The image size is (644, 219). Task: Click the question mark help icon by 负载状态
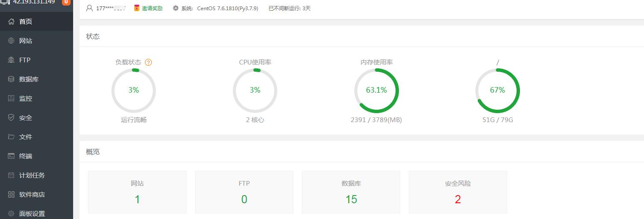coord(148,62)
